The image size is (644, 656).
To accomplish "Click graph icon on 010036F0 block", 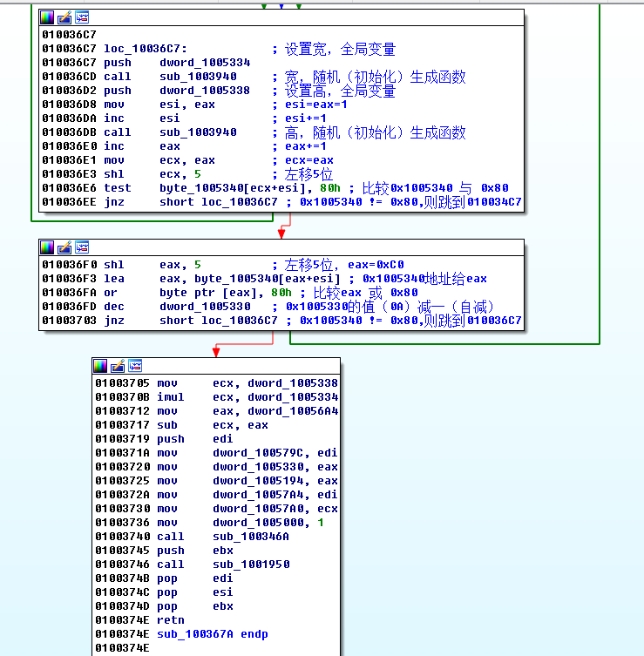I will tap(82, 247).
